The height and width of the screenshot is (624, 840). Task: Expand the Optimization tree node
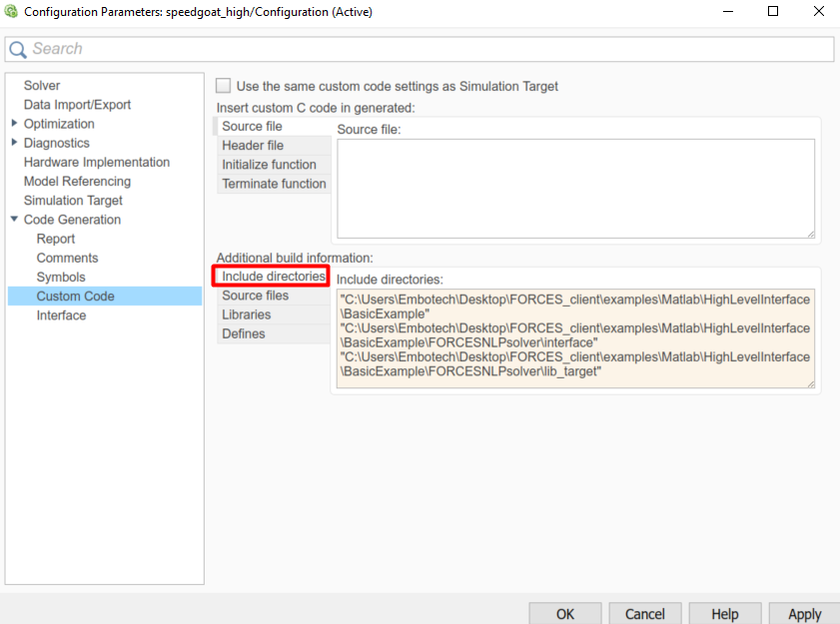(x=14, y=124)
